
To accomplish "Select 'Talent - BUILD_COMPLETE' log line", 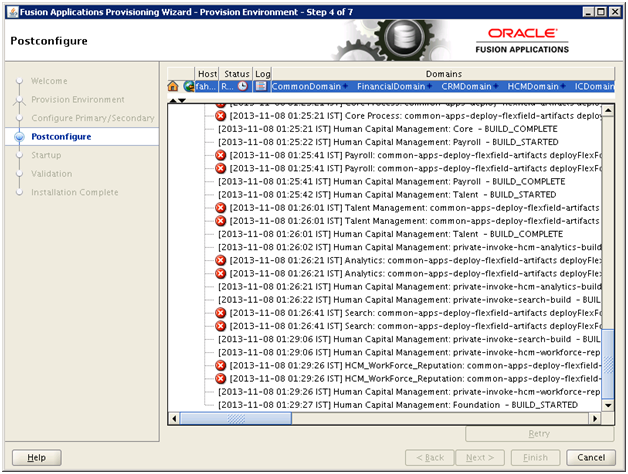I will (x=390, y=234).
